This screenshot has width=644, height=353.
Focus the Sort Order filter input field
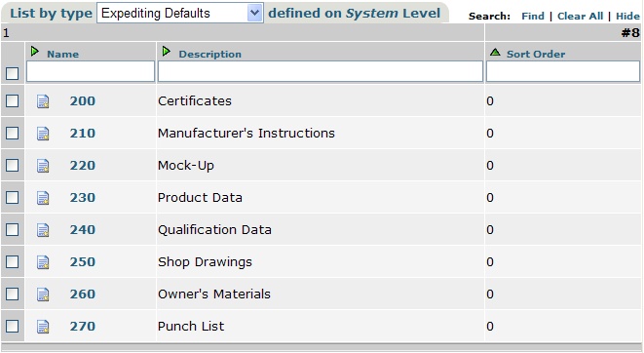click(563, 71)
